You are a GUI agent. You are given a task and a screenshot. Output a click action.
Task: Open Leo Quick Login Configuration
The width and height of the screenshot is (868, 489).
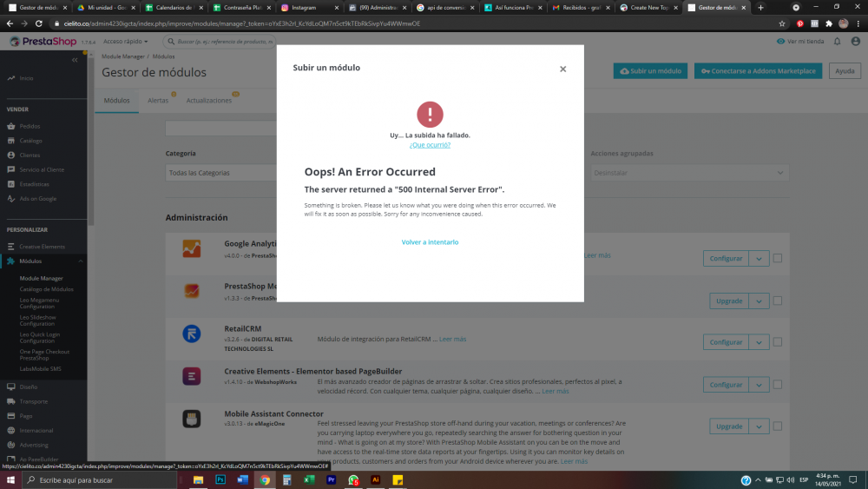coord(40,337)
